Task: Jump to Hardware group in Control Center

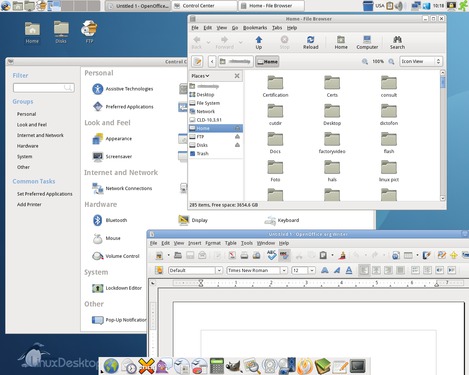Action: tap(28, 146)
